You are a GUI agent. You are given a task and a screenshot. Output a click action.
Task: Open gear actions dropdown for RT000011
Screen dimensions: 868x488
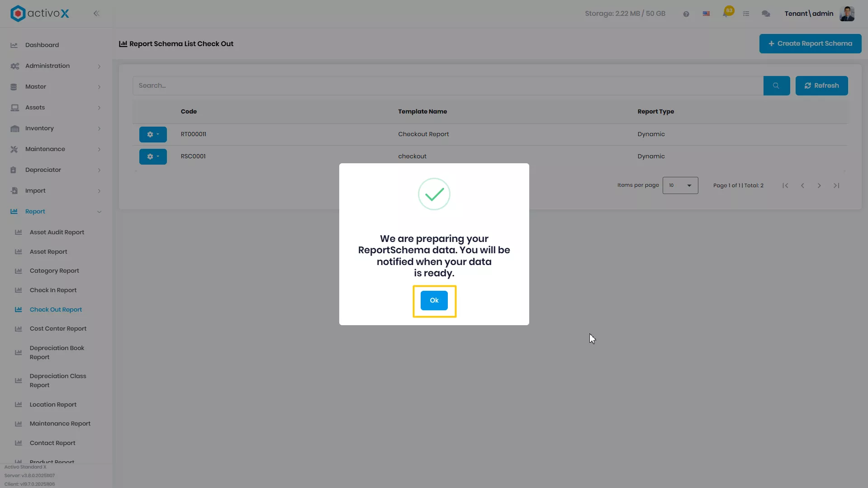(153, 134)
